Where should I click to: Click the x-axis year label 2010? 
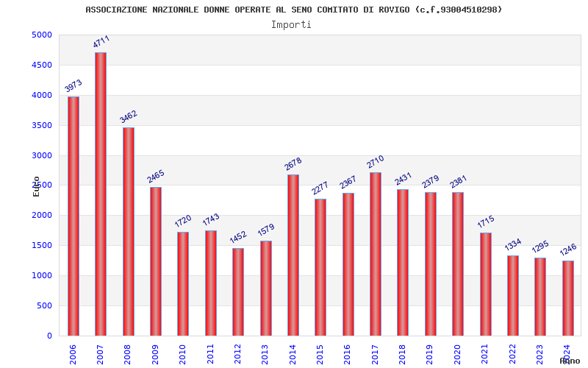point(182,354)
